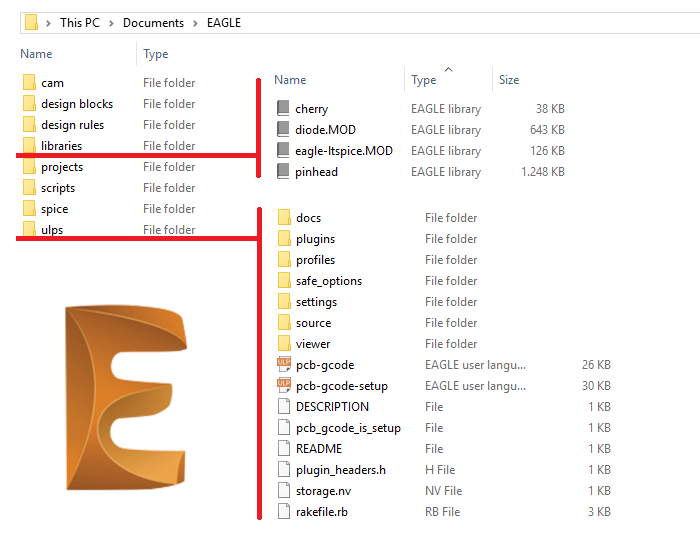This screenshot has height=550, width=700.
Task: Click the profiles folder icon
Action: [x=284, y=259]
